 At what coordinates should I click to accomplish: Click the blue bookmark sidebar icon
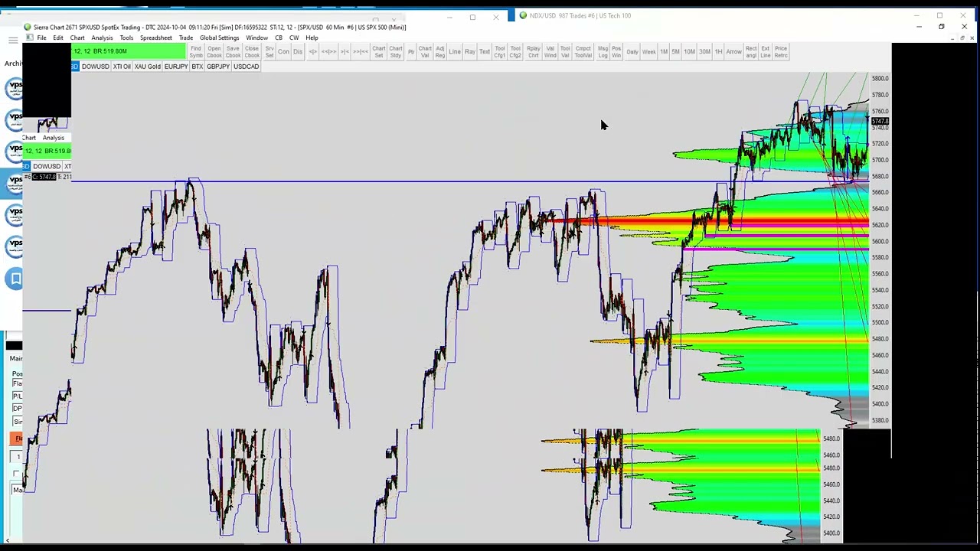click(15, 279)
